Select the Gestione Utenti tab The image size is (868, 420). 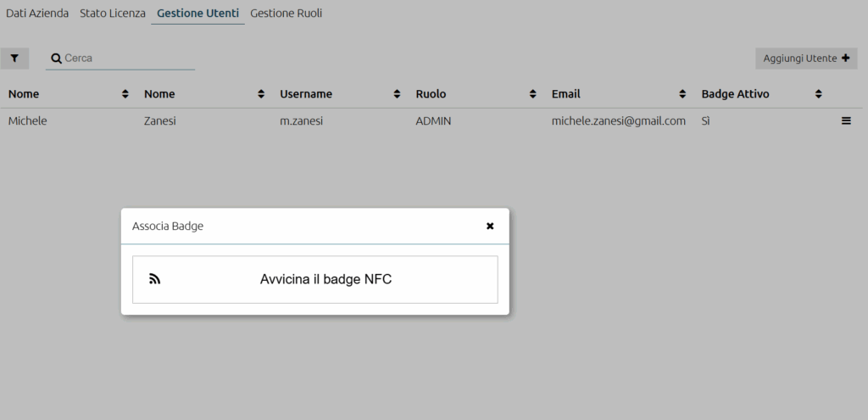point(198,14)
